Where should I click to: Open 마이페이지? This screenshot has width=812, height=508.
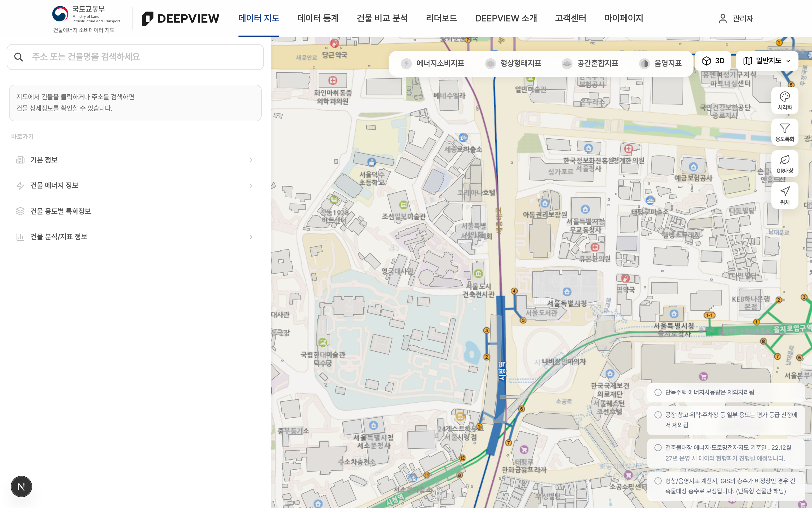[623, 18]
